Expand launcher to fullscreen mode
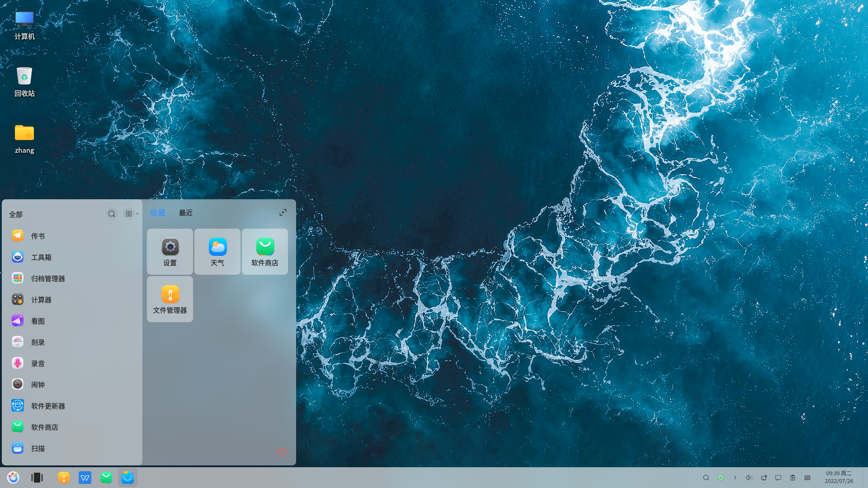The height and width of the screenshot is (488, 868). [x=283, y=212]
